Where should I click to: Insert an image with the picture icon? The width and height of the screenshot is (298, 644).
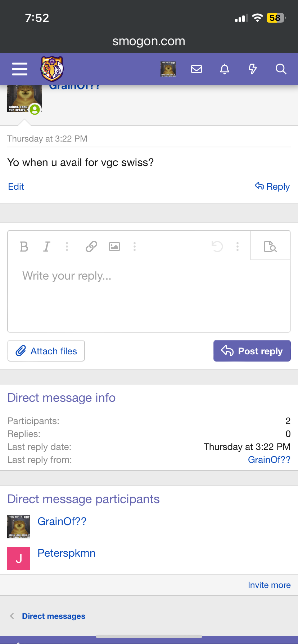click(x=114, y=247)
